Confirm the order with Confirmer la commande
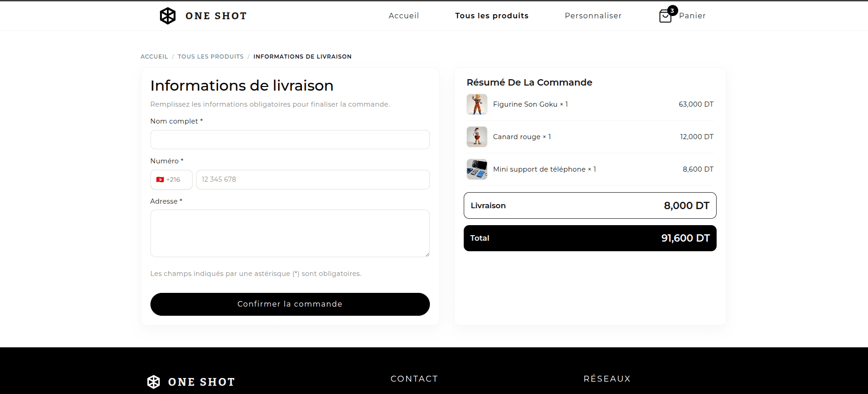The height and width of the screenshot is (394, 868). [x=290, y=304]
